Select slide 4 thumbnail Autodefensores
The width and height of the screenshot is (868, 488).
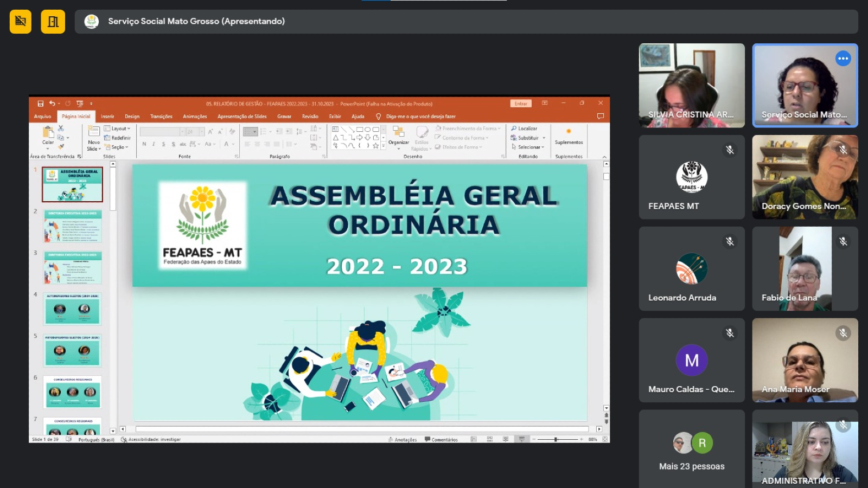[72, 310]
